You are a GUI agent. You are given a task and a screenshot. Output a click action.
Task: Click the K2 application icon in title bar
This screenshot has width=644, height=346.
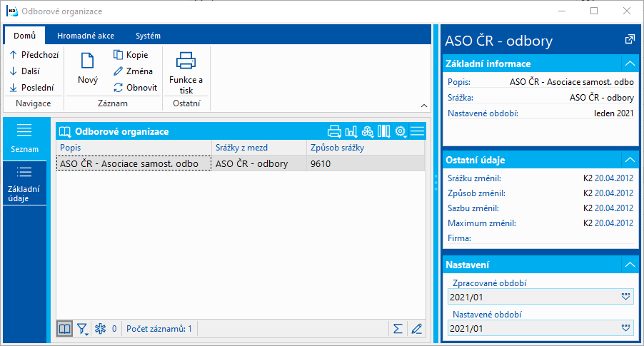[11, 11]
